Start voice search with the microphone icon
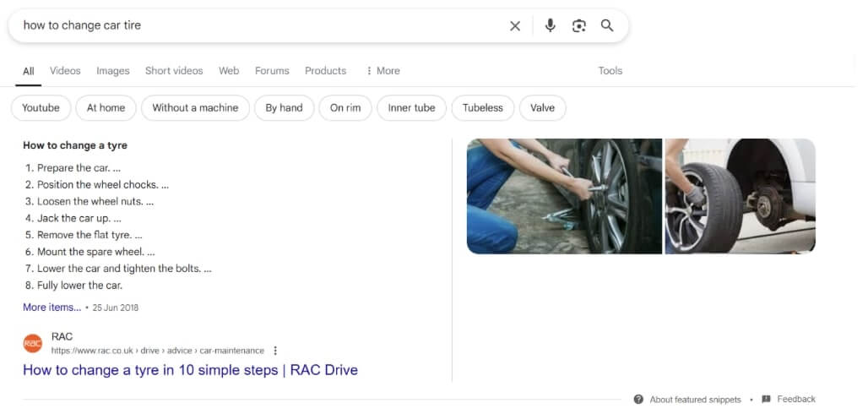This screenshot has width=868, height=414. (x=550, y=25)
